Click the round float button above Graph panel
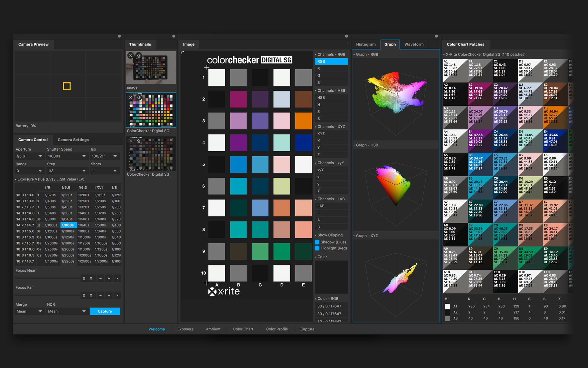The image size is (588, 368). click(436, 36)
